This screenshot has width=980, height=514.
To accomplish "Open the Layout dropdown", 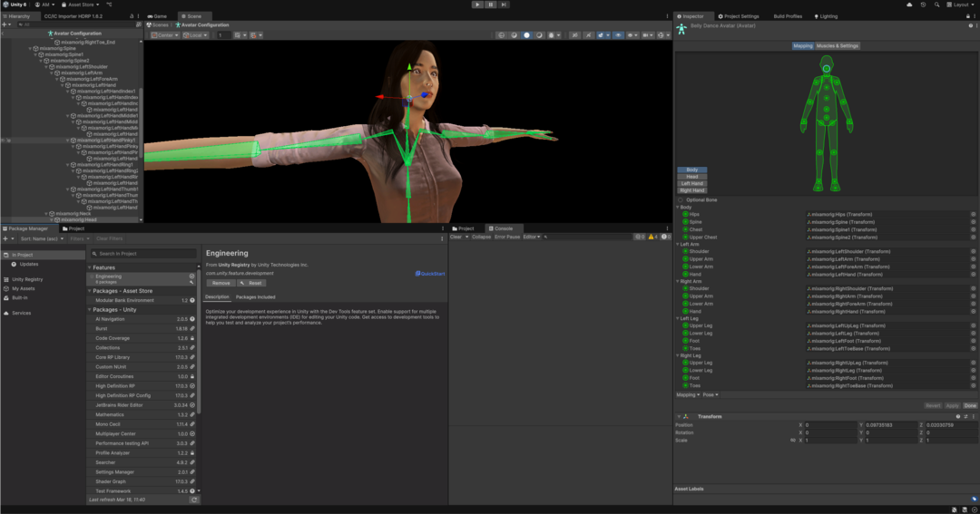I will click(x=961, y=5).
